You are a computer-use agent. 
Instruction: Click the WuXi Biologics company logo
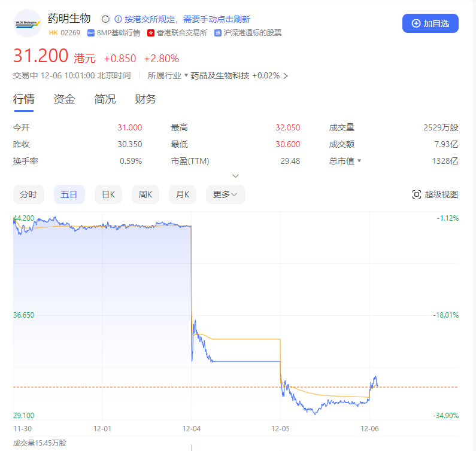click(28, 24)
